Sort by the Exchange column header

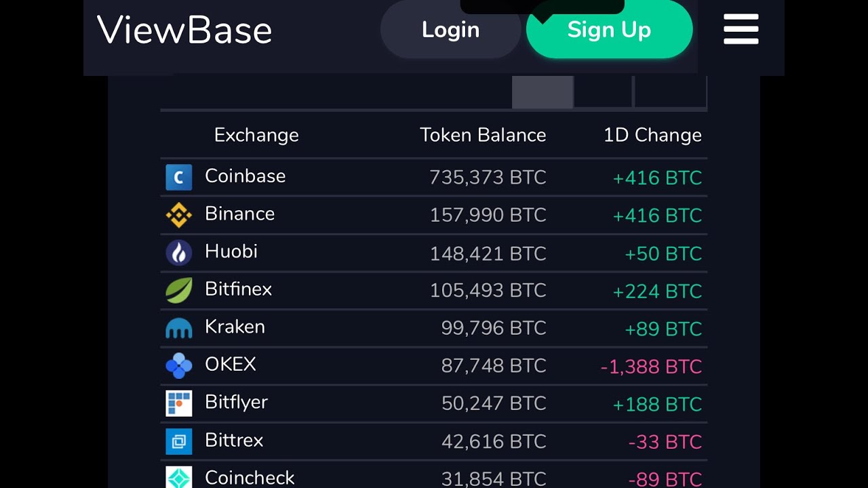(x=256, y=135)
